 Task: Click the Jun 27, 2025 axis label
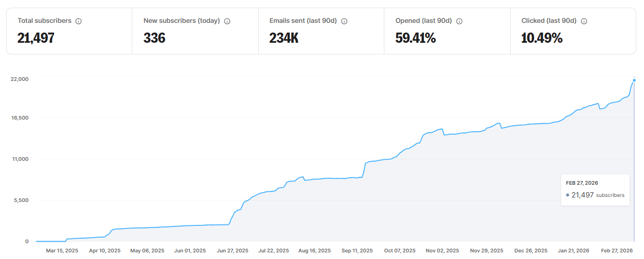(232, 250)
